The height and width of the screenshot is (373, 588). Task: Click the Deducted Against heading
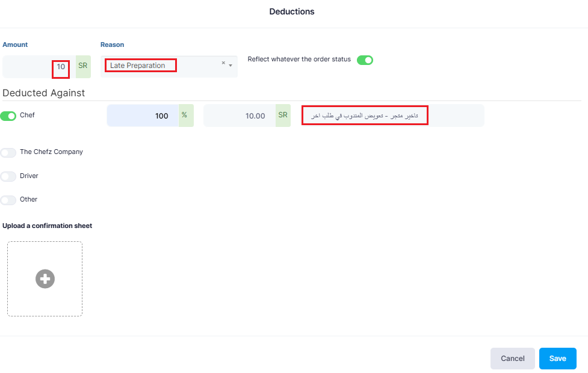tap(44, 93)
